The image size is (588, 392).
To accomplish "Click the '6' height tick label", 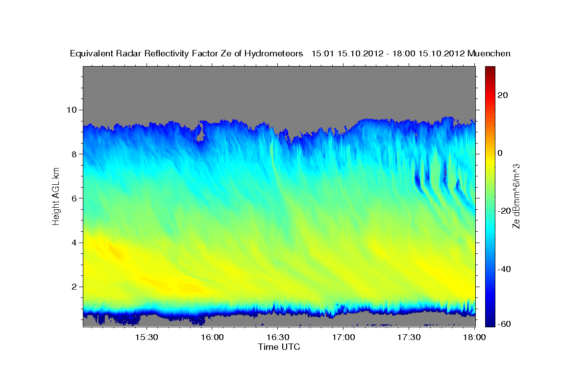I will (x=74, y=198).
